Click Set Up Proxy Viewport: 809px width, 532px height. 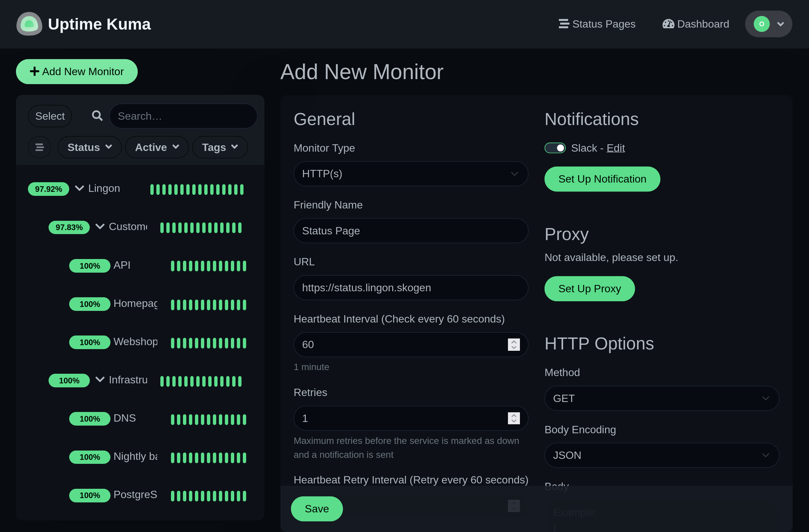pyautogui.click(x=589, y=289)
